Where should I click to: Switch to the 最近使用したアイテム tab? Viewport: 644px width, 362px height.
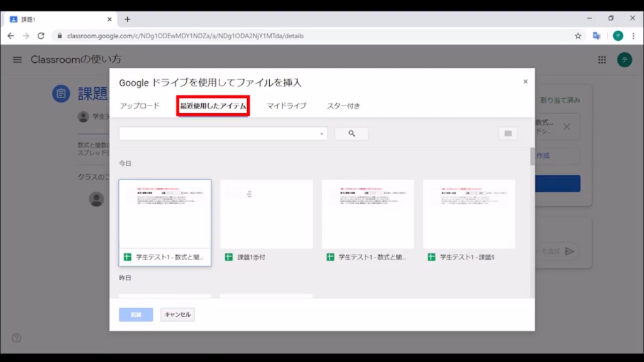tap(213, 106)
